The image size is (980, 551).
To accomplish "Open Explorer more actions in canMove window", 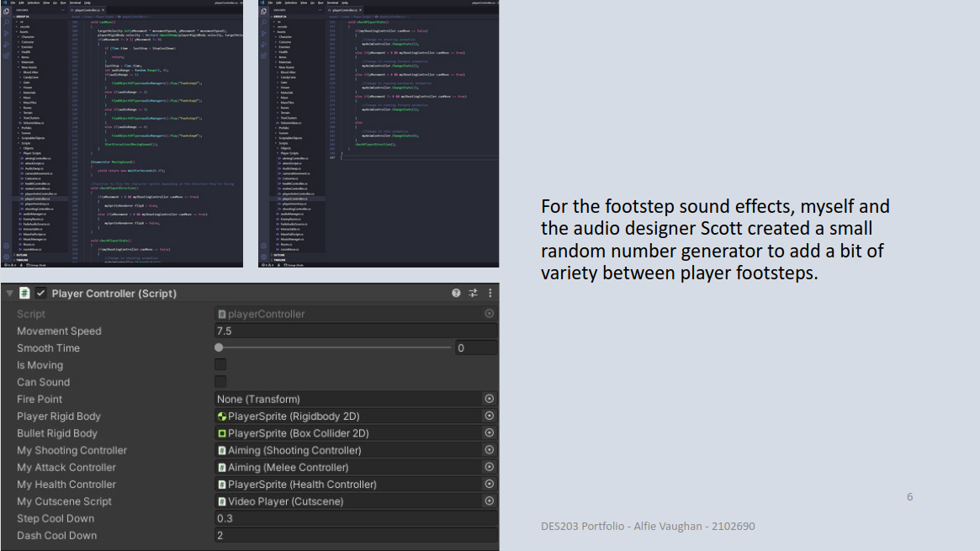I will pyautogui.click(x=62, y=10).
